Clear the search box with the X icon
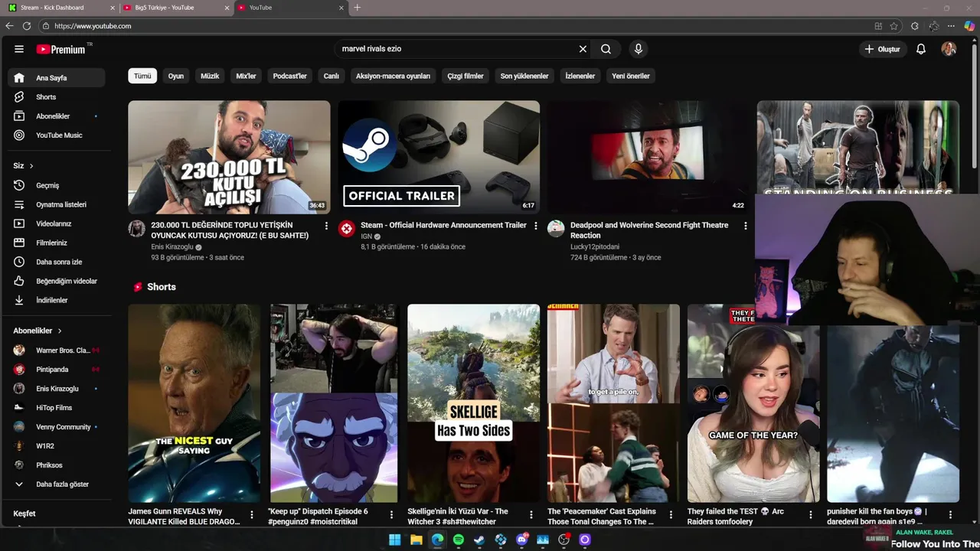 583,49
